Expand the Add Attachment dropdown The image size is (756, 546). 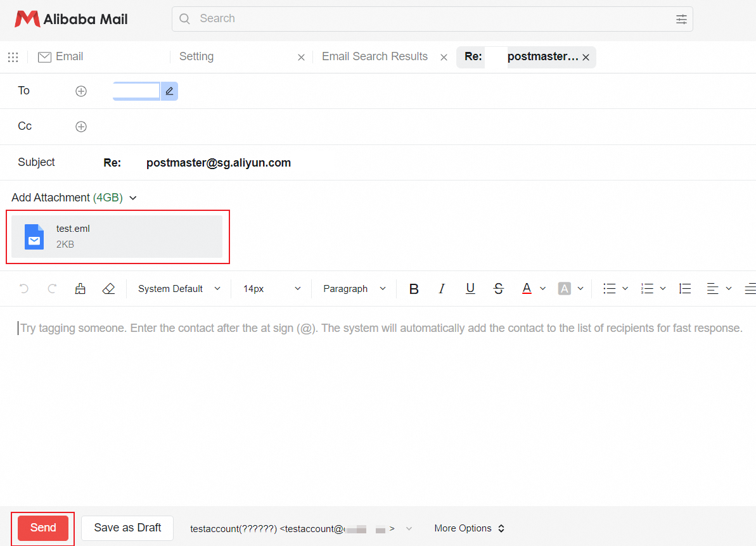133,198
